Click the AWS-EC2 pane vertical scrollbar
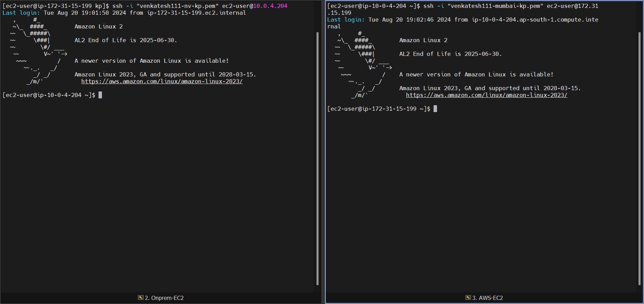The image size is (644, 304). 640,158
